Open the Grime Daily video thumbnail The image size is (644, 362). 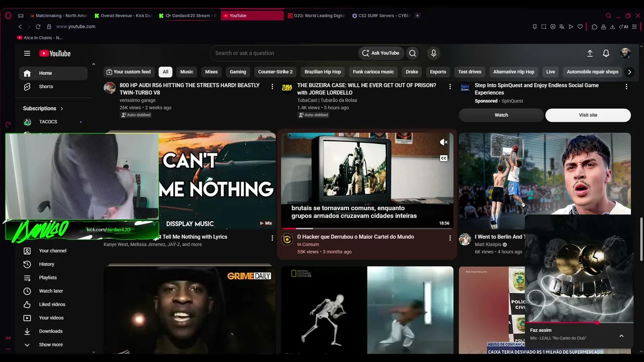coord(190,310)
